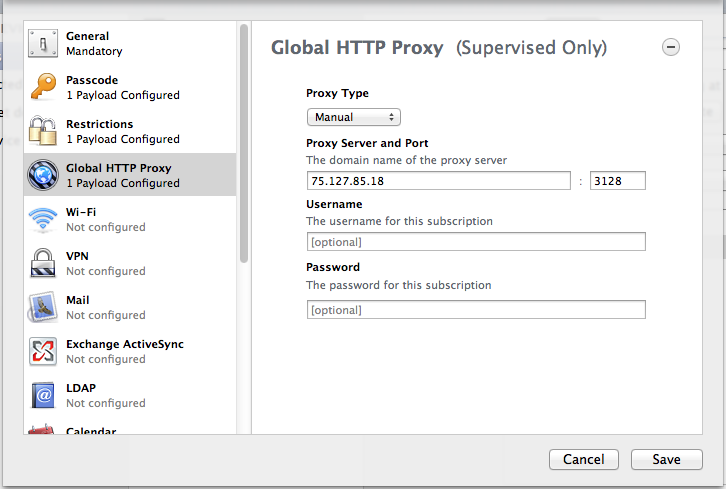Open the Proxy Type Manual dropdown
The height and width of the screenshot is (489, 726).
354,117
